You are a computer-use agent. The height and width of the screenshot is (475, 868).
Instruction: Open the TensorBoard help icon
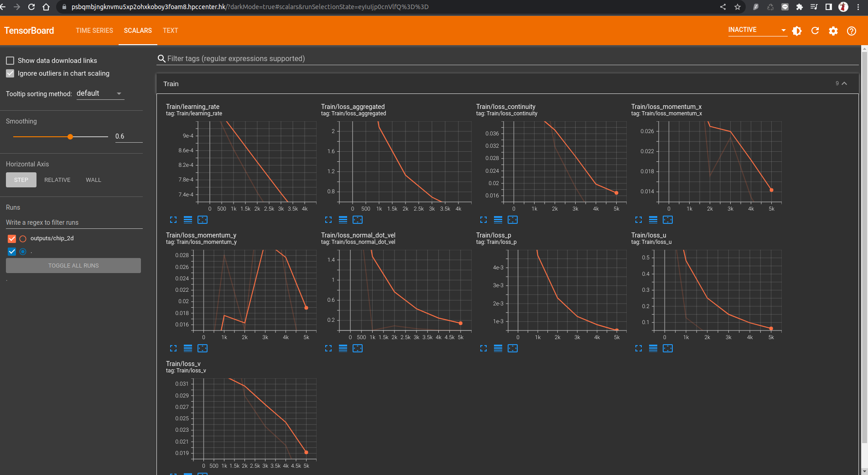[x=852, y=31]
